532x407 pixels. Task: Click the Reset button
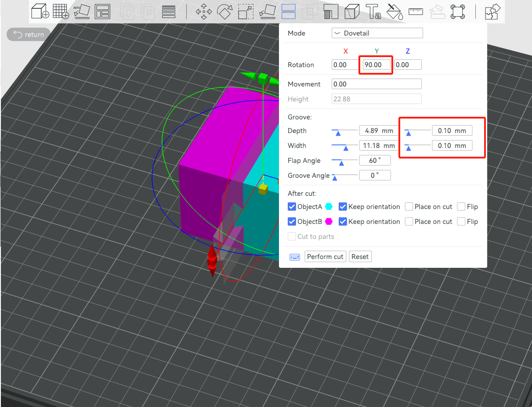click(x=360, y=257)
